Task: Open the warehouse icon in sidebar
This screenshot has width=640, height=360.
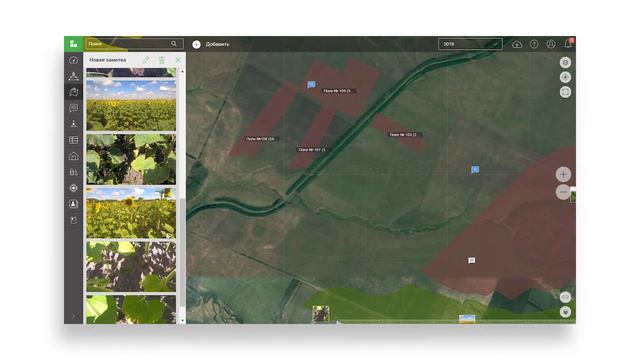Action: [73, 156]
